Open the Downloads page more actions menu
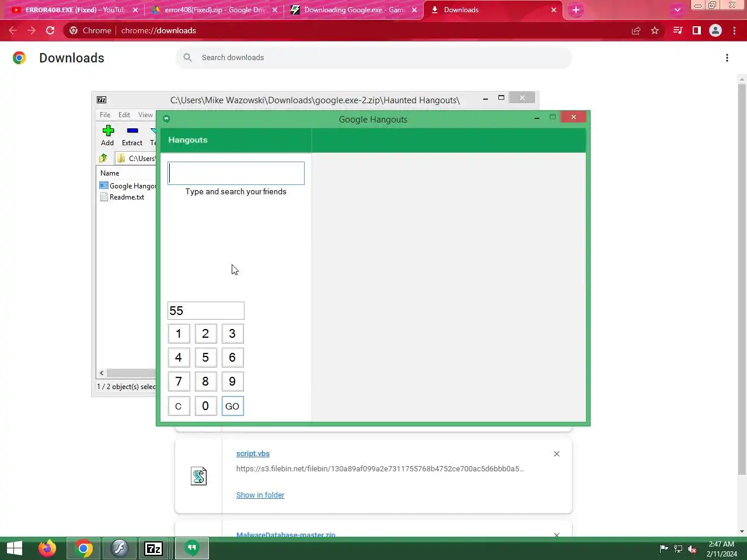This screenshot has height=560, width=747. (727, 58)
